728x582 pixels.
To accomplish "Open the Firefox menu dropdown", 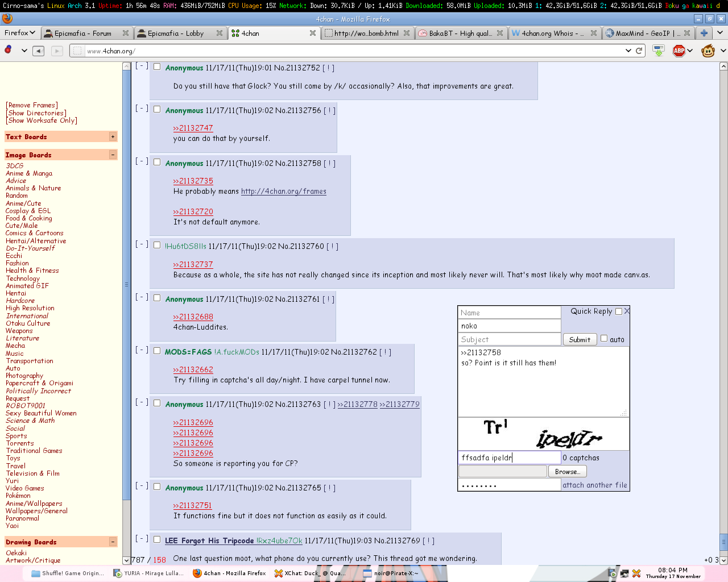I will [20, 33].
